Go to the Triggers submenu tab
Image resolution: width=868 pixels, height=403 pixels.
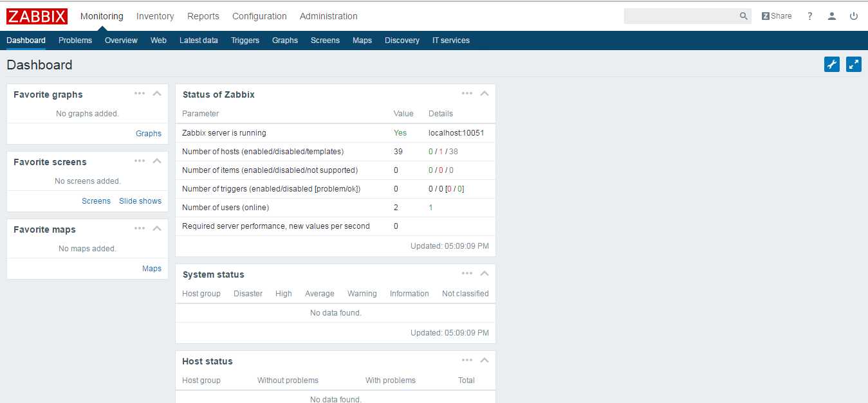click(x=245, y=40)
